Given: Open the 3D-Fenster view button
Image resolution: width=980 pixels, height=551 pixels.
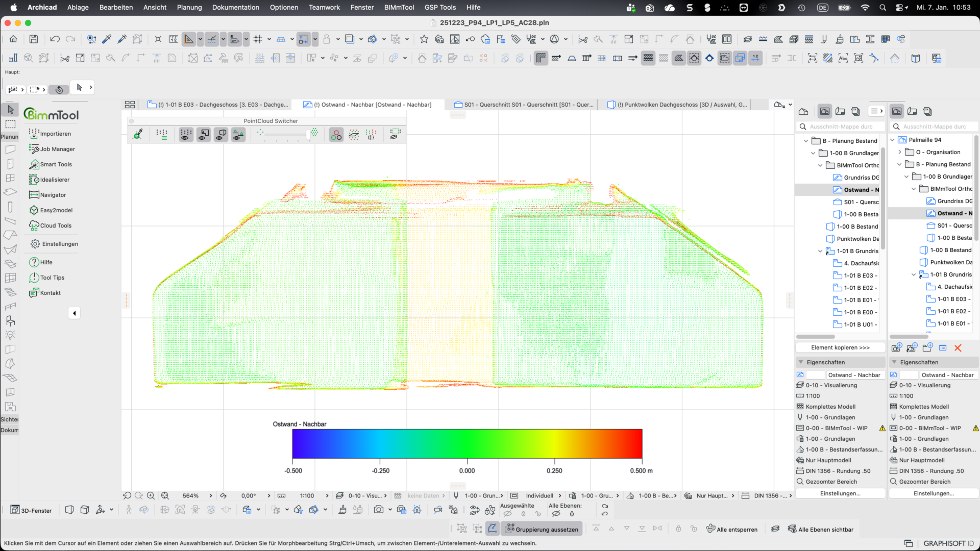Looking at the screenshot, I should pos(32,510).
